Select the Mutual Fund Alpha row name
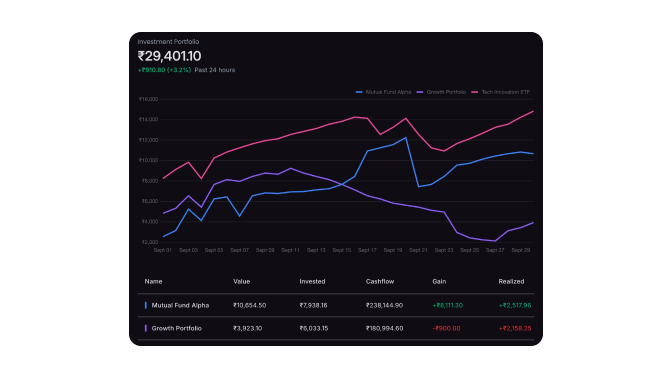Image resolution: width=672 pixels, height=378 pixels. click(x=180, y=306)
